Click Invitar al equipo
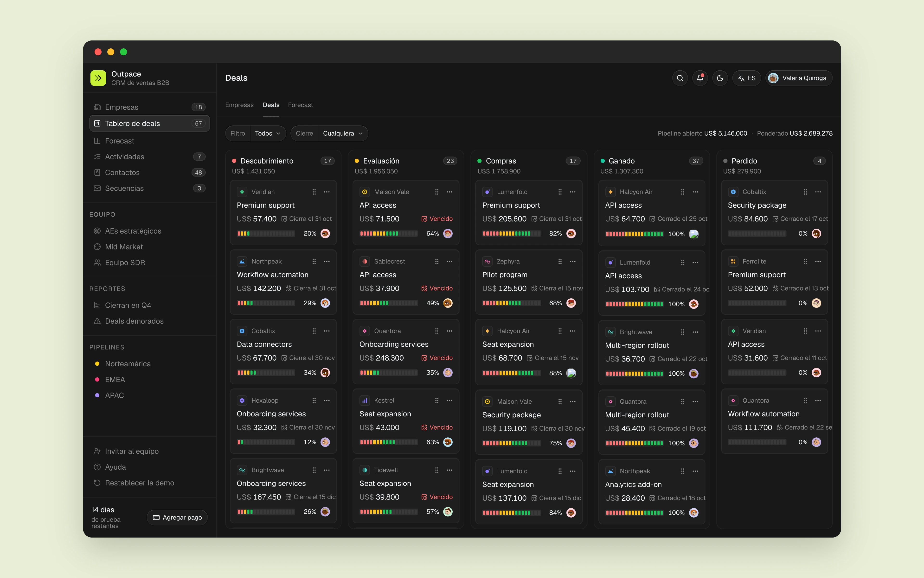Viewport: 924px width, 578px height. (149, 451)
